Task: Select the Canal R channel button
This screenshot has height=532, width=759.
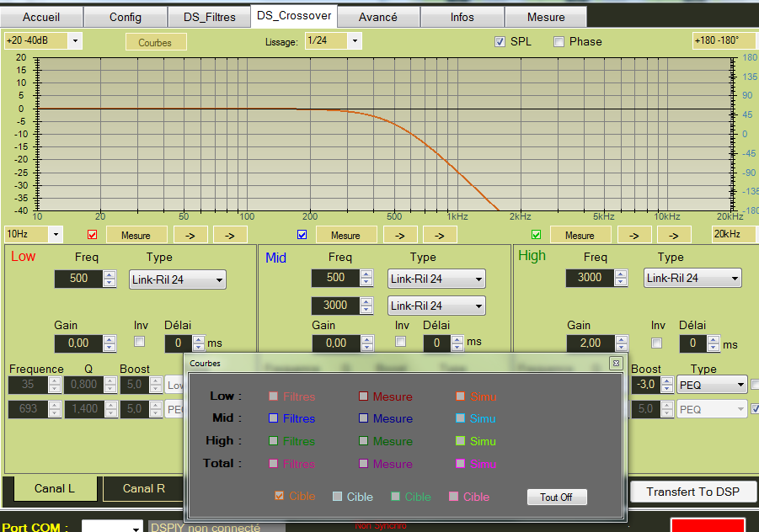Action: 143,488
